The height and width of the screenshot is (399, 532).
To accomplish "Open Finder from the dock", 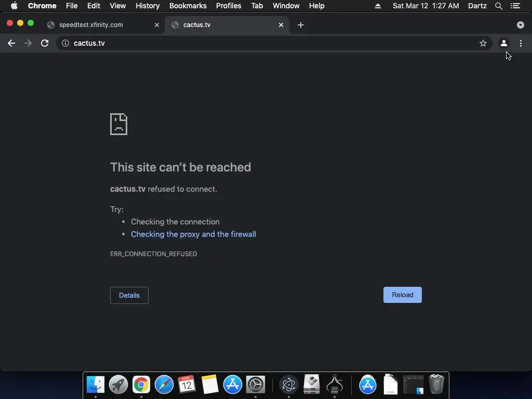I will [x=96, y=384].
